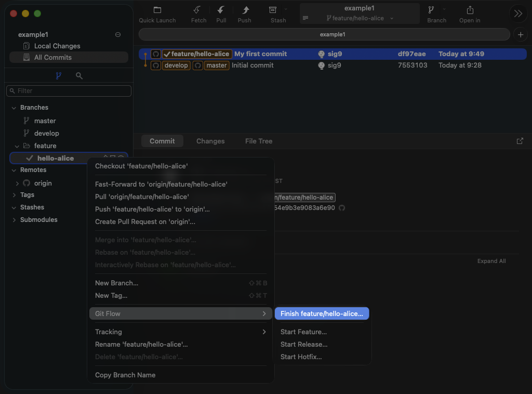532x394 pixels.
Task: Open Quick Launch from the toolbar
Action: (x=157, y=10)
